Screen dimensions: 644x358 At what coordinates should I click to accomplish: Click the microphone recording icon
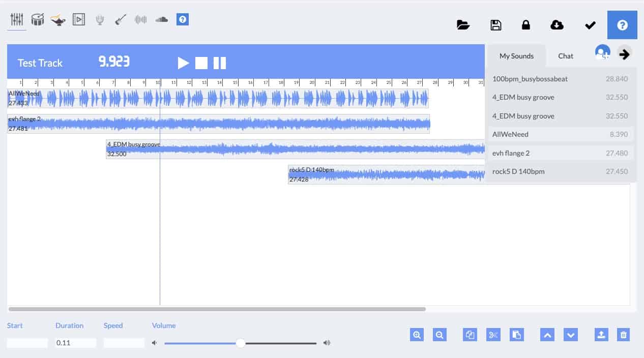pyautogui.click(x=100, y=19)
